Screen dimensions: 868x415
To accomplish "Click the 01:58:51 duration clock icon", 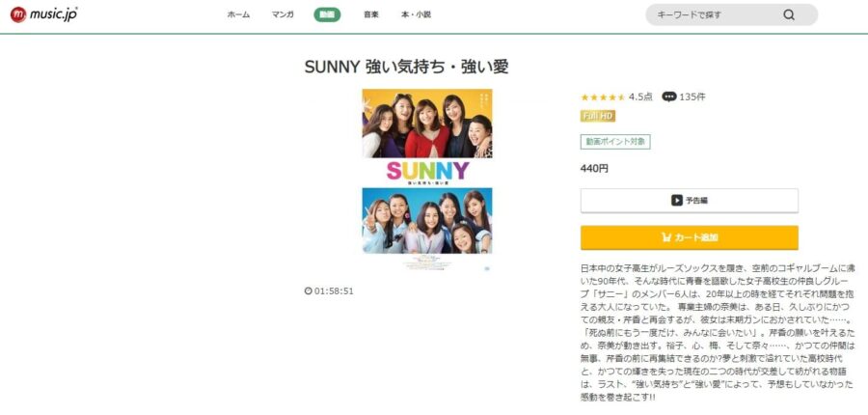I will pos(309,290).
